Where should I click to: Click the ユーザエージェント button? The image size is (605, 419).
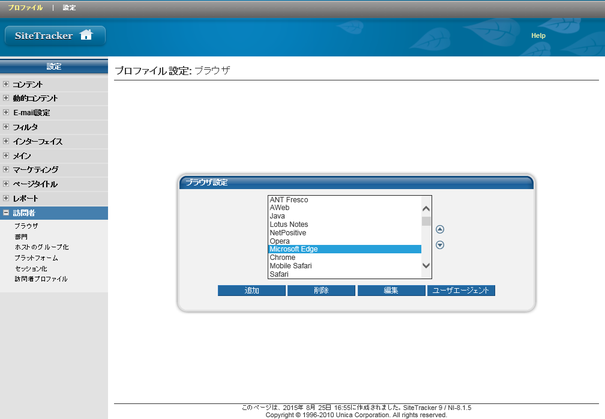pos(461,291)
